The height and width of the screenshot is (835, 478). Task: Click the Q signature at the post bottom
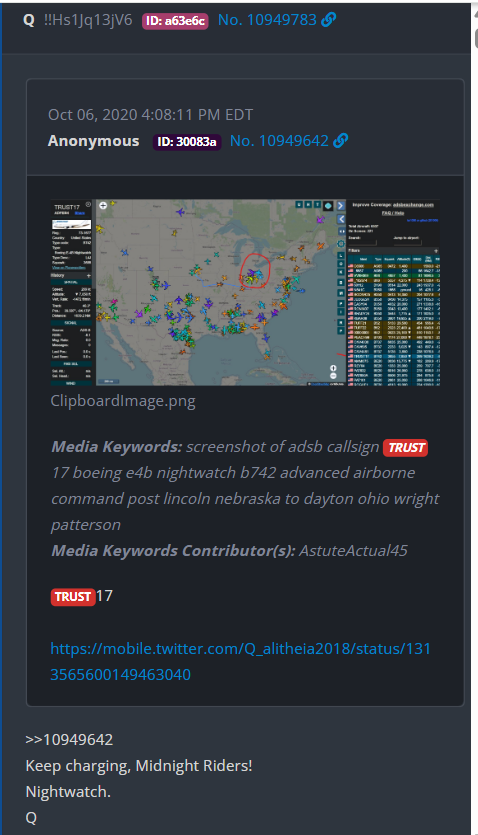31,818
